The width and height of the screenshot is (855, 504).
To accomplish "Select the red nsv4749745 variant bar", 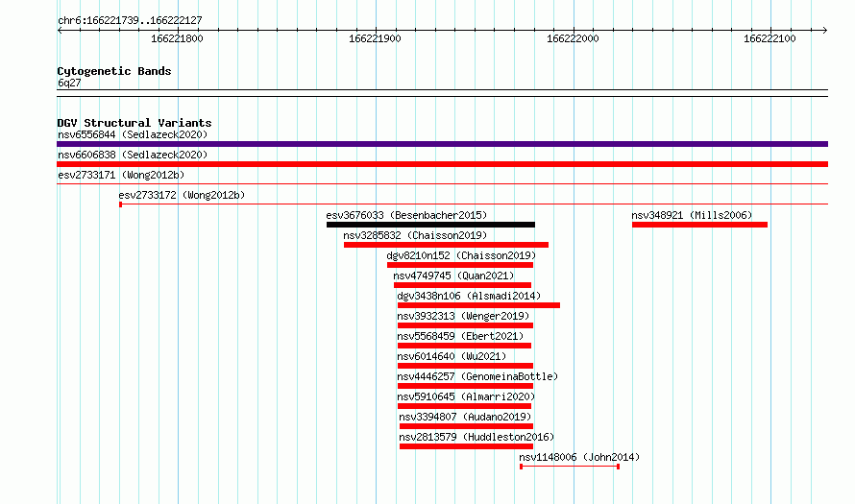I will 462,285.
